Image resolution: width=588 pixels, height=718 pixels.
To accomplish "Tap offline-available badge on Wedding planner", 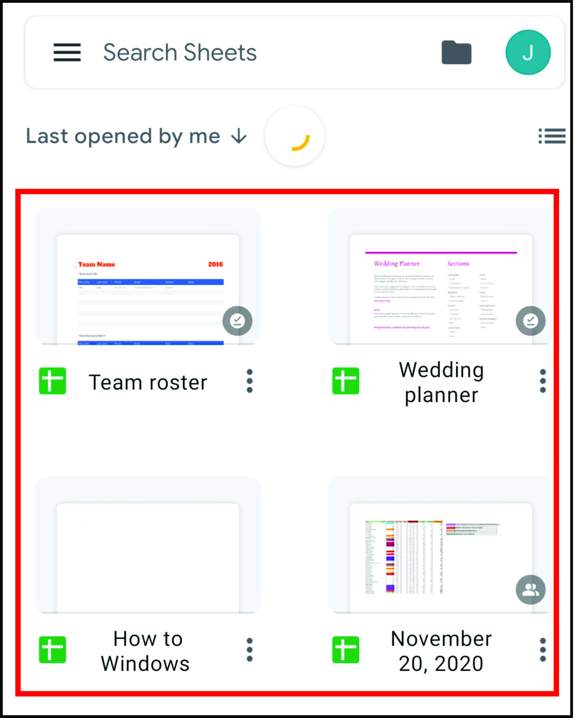I will coord(530,321).
